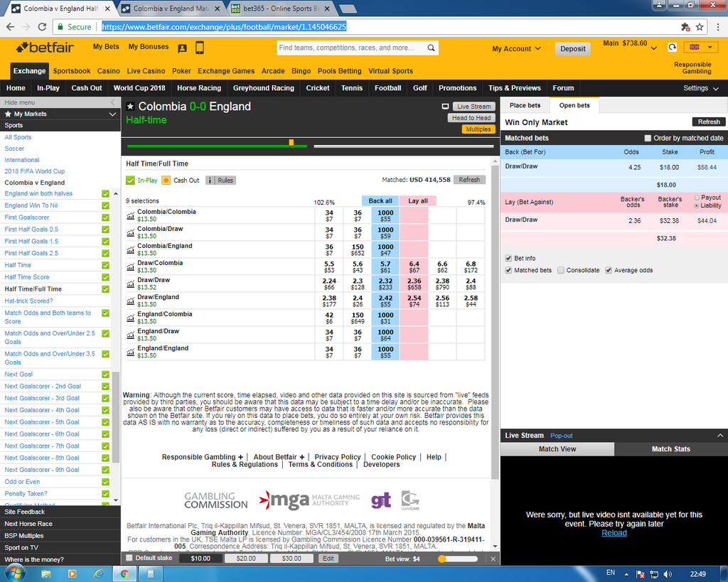Open chart icon for Draw/England
The image size is (728, 582).
coord(131,301)
